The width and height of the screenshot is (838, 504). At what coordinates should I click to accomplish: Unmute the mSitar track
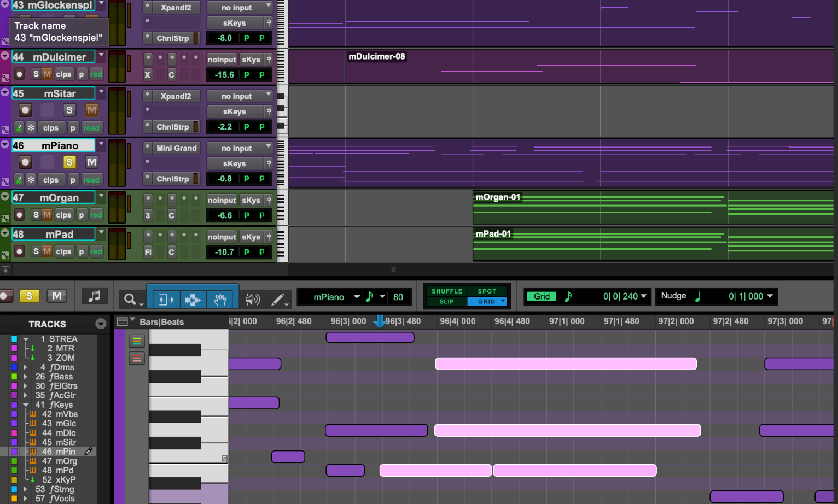pyautogui.click(x=91, y=110)
